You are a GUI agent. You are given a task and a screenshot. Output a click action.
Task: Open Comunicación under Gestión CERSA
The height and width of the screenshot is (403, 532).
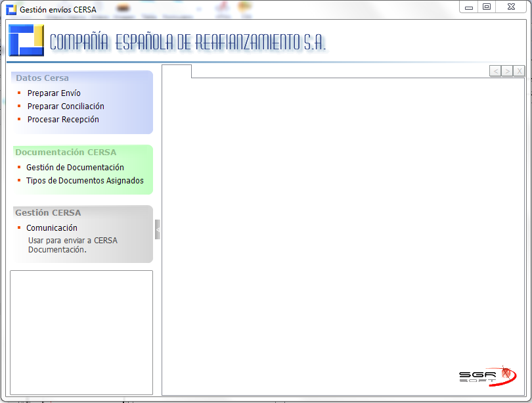(x=52, y=228)
